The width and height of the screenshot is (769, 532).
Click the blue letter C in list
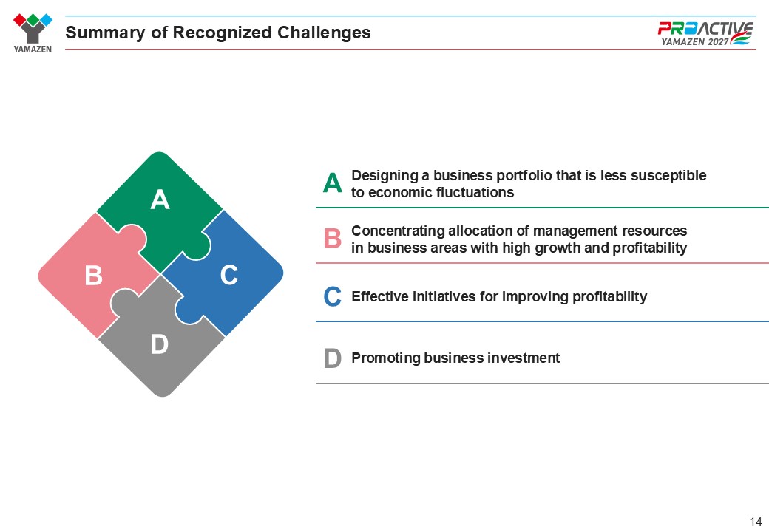click(332, 296)
